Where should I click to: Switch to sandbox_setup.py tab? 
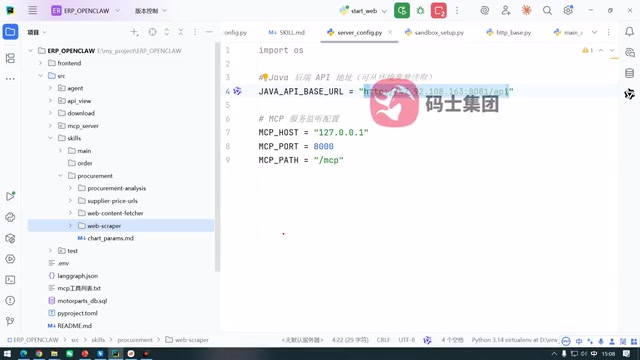434,32
